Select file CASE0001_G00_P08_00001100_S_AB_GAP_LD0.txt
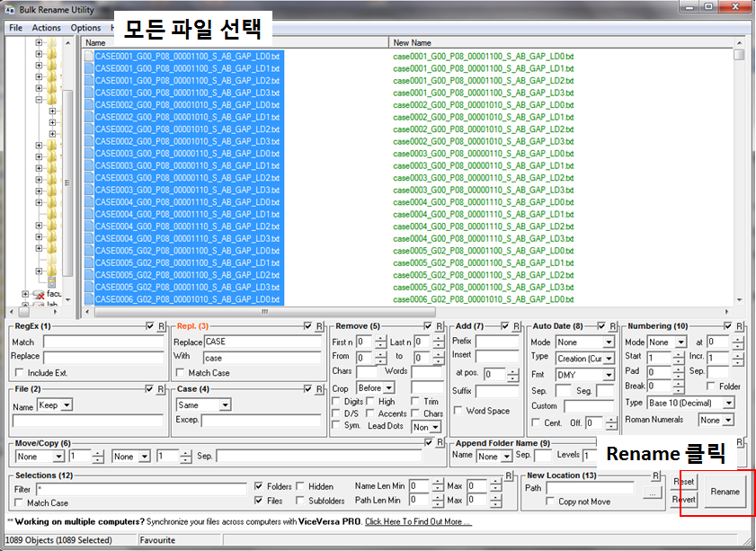 click(187, 56)
